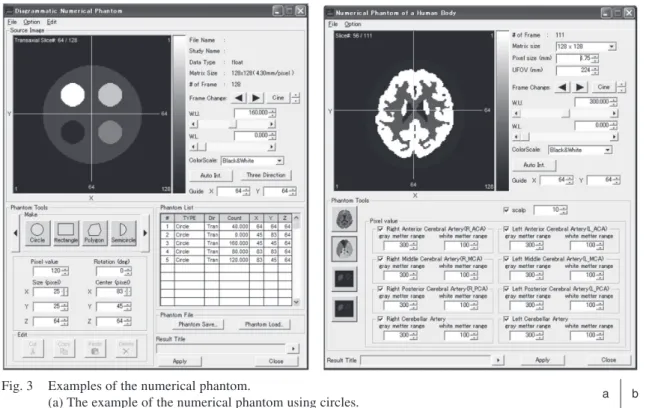
Task: Click the Cine speed stepper in Diagrammatic window
Action: [295, 98]
